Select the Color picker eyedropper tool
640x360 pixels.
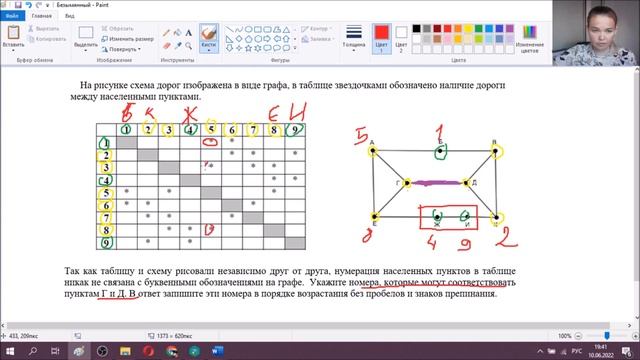point(178,46)
